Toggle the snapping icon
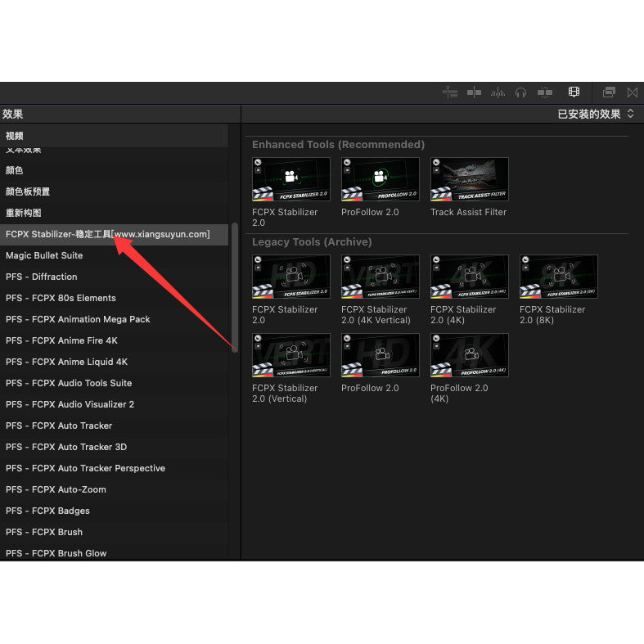 coord(545,92)
